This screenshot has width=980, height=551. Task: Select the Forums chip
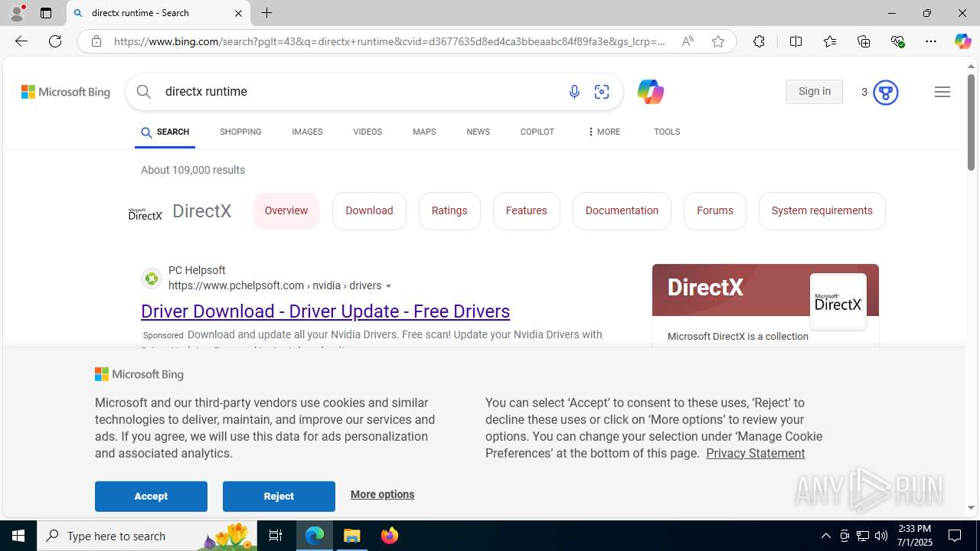point(715,211)
